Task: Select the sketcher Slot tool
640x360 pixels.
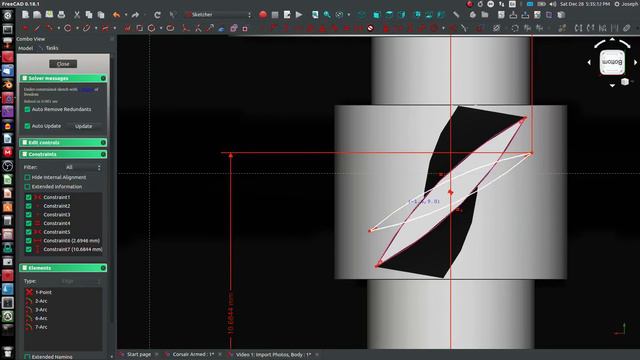Action: tap(170, 28)
